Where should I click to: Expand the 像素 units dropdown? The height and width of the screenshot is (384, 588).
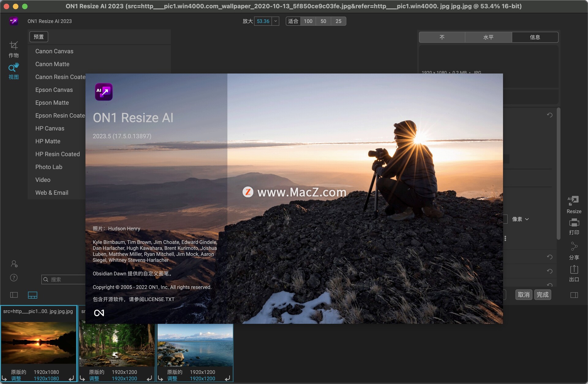click(521, 219)
